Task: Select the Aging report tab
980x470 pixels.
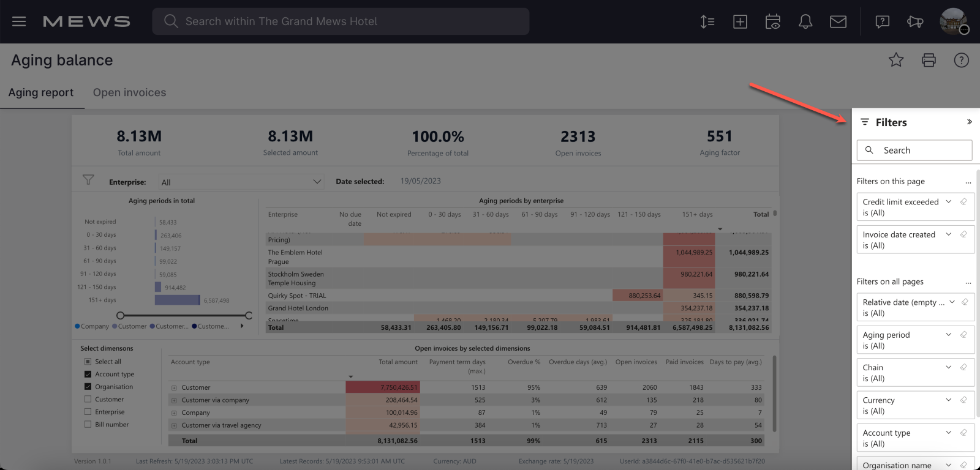Action: [41, 92]
